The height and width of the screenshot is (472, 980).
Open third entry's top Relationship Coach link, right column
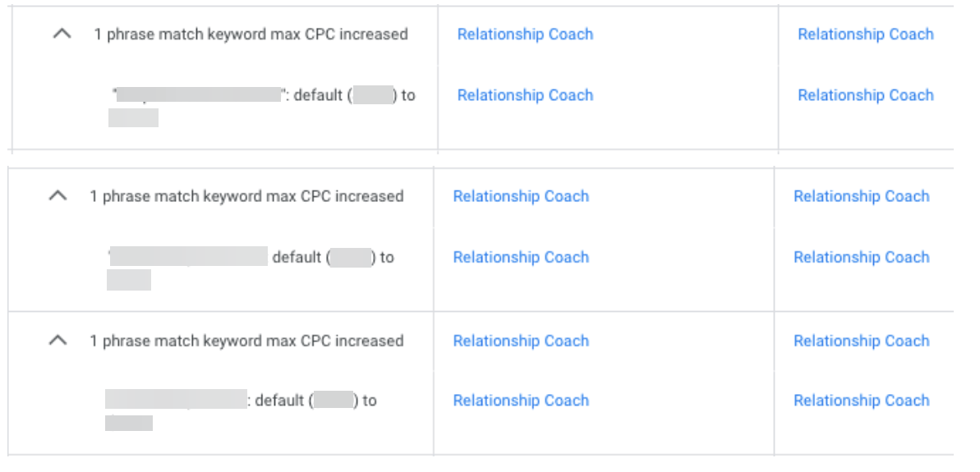coord(861,341)
